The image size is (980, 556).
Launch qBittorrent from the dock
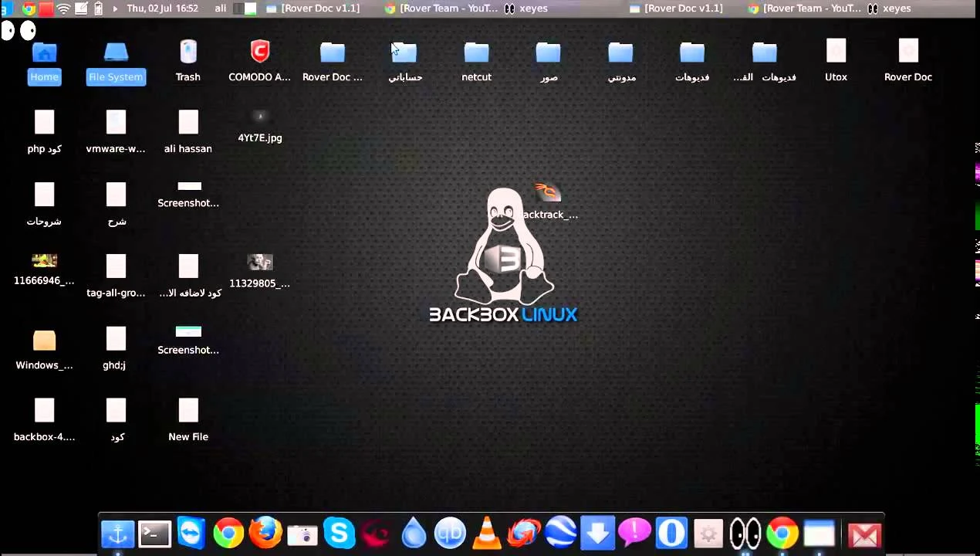tap(450, 533)
